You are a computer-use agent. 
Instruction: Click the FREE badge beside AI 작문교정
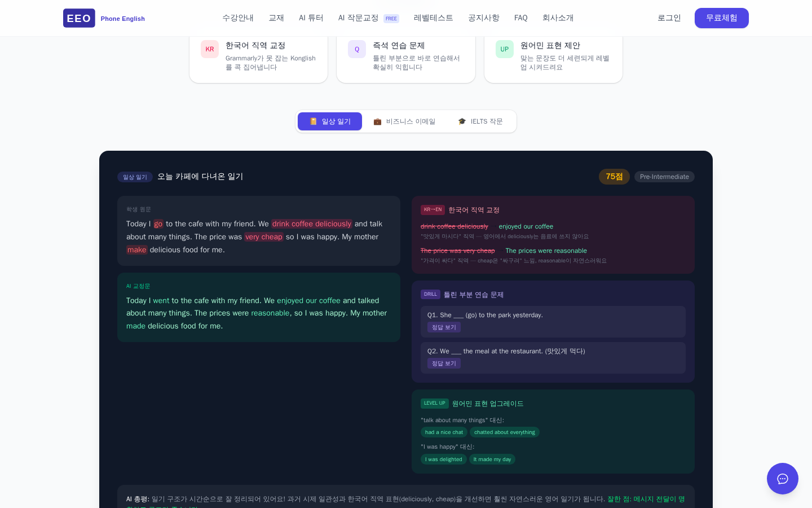click(x=391, y=19)
